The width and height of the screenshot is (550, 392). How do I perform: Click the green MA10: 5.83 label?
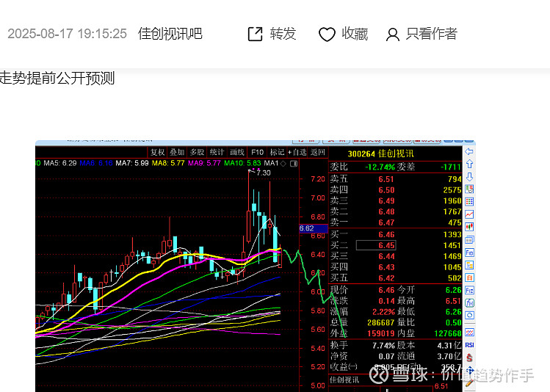click(242, 164)
